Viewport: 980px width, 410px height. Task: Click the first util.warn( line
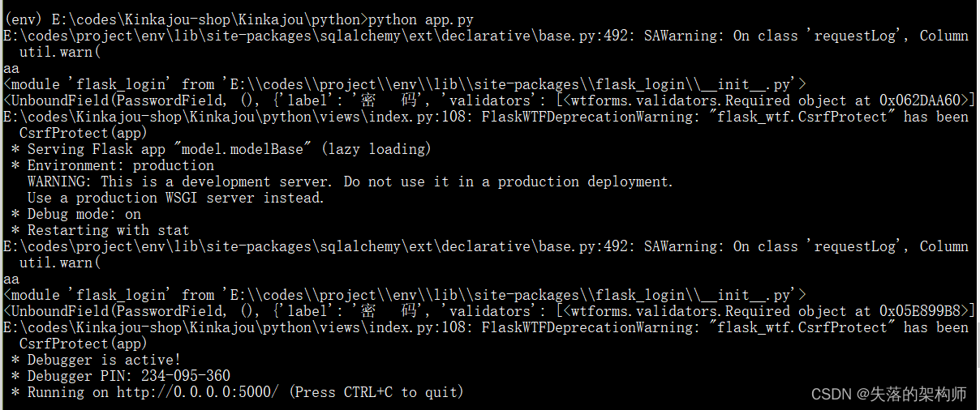(x=60, y=52)
